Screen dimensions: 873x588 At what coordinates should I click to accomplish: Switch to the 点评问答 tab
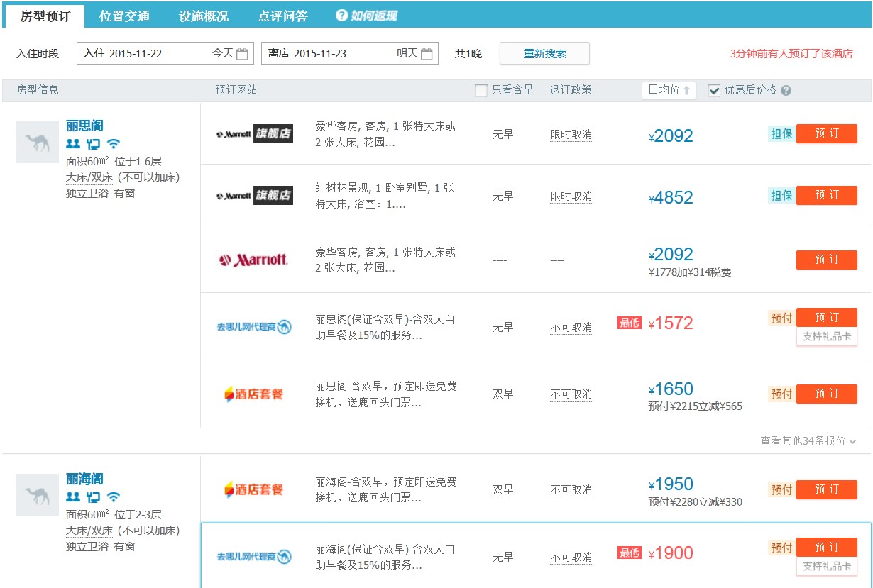pos(282,16)
